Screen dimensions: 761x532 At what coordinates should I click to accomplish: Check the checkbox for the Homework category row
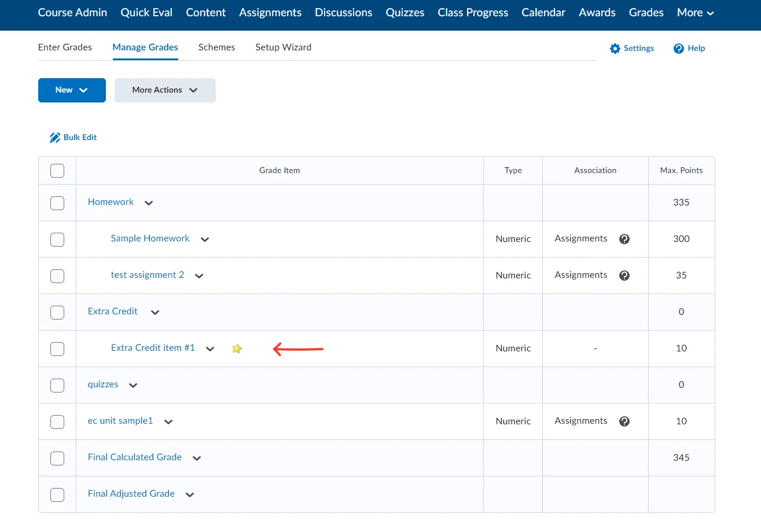pyautogui.click(x=57, y=203)
